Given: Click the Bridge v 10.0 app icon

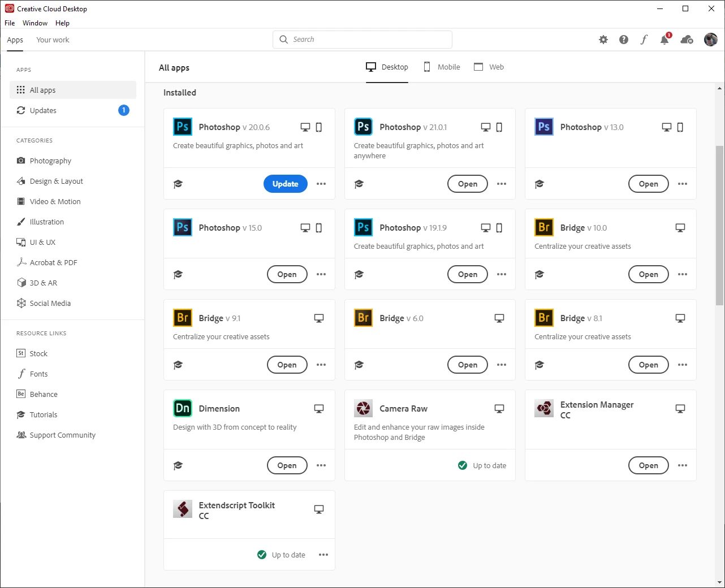Looking at the screenshot, I should coord(544,227).
